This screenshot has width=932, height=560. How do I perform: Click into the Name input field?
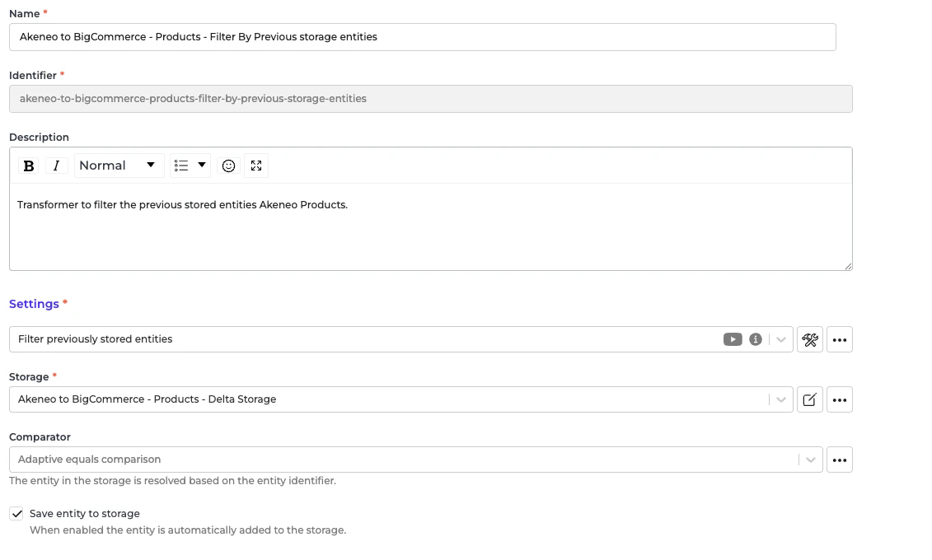pyautogui.click(x=423, y=37)
